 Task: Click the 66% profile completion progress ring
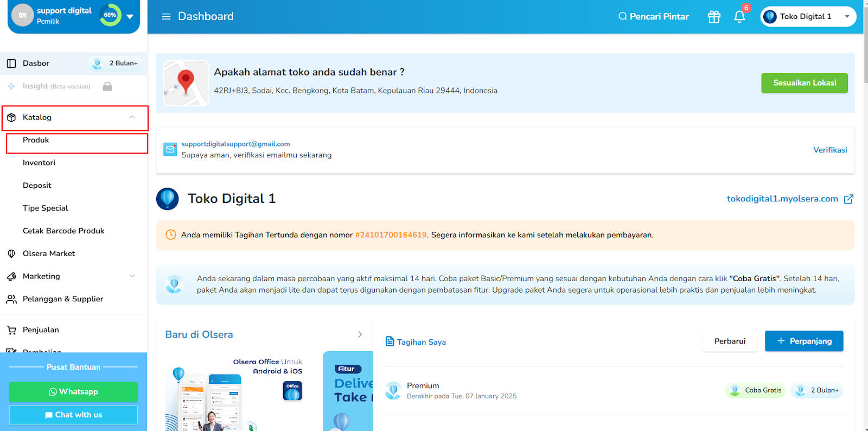click(x=110, y=15)
